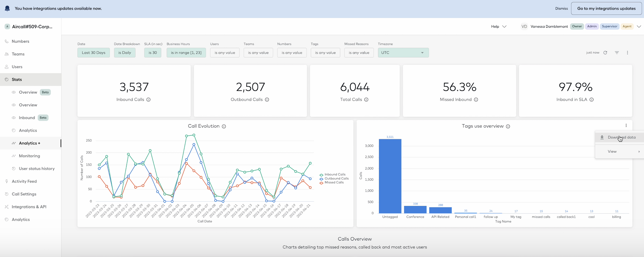Open the SLA is 30 filter

click(x=153, y=52)
